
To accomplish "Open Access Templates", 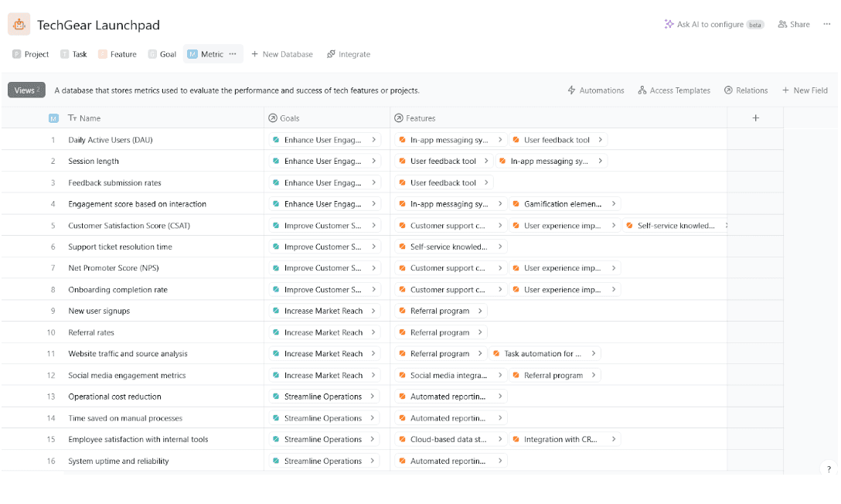I will 674,90.
